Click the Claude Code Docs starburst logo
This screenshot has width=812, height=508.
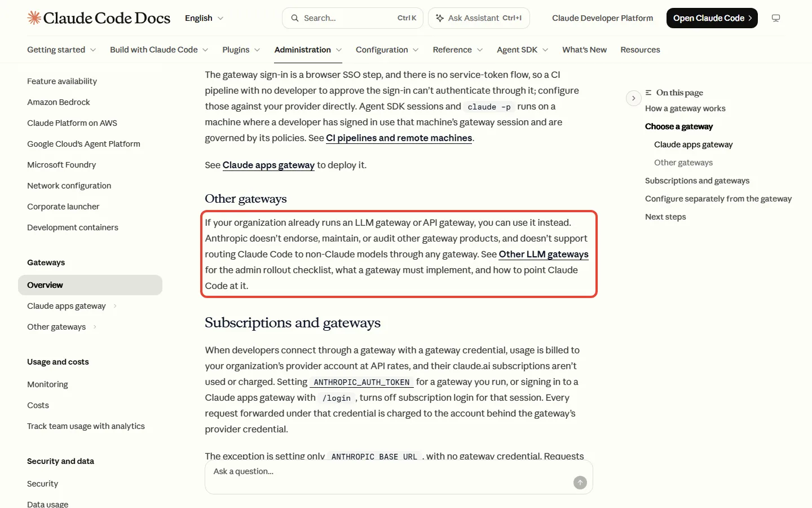34,18
